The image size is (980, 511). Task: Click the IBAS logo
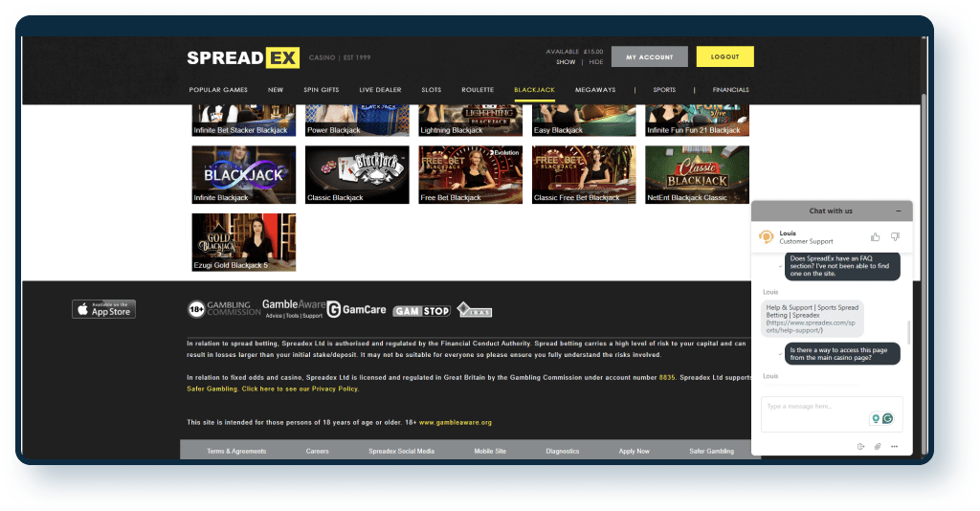[x=475, y=310]
